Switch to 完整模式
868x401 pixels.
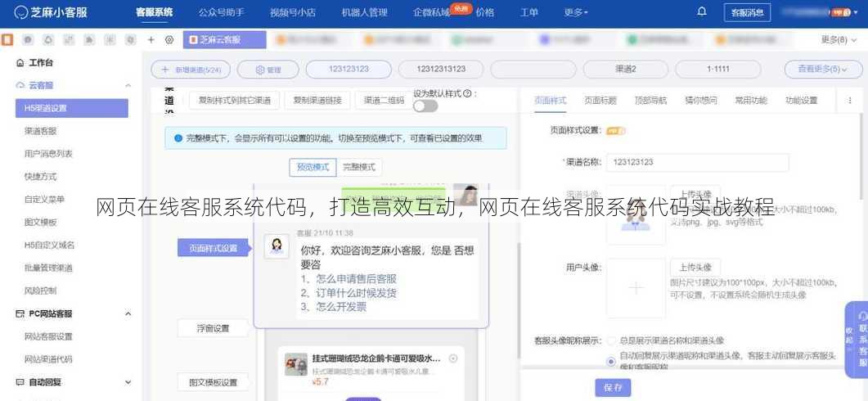tap(358, 167)
